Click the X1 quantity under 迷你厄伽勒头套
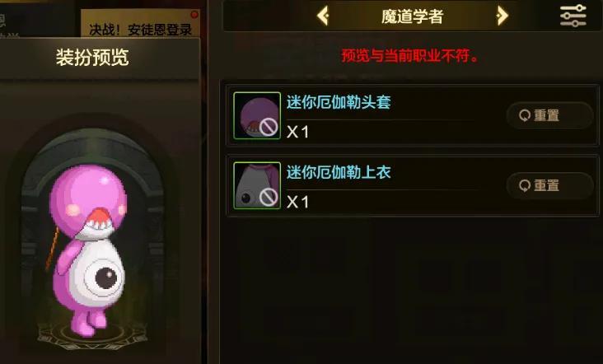This screenshot has width=603, height=364. 298,133
